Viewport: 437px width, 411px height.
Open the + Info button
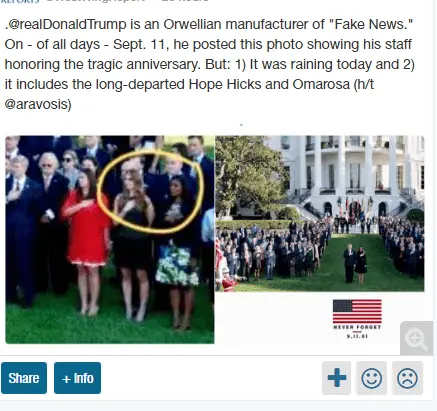pos(77,378)
